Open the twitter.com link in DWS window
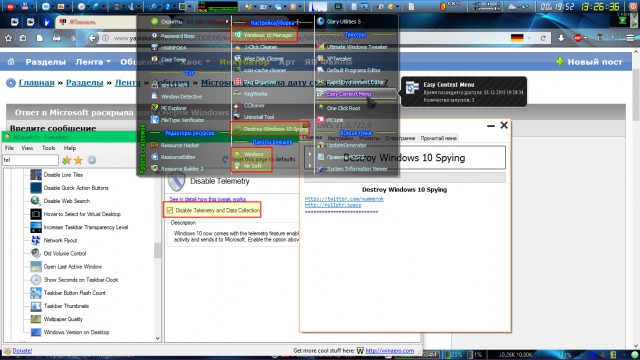640x360 pixels. (x=344, y=199)
